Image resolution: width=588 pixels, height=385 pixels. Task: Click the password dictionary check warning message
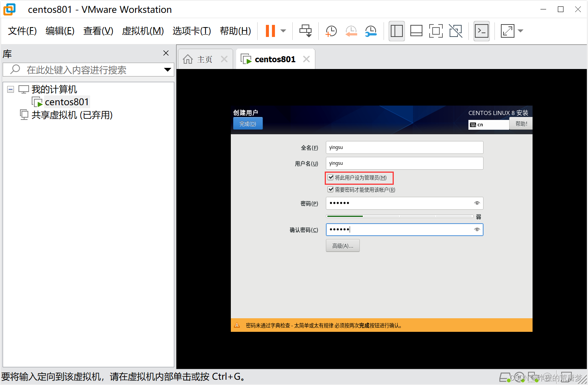pos(324,325)
